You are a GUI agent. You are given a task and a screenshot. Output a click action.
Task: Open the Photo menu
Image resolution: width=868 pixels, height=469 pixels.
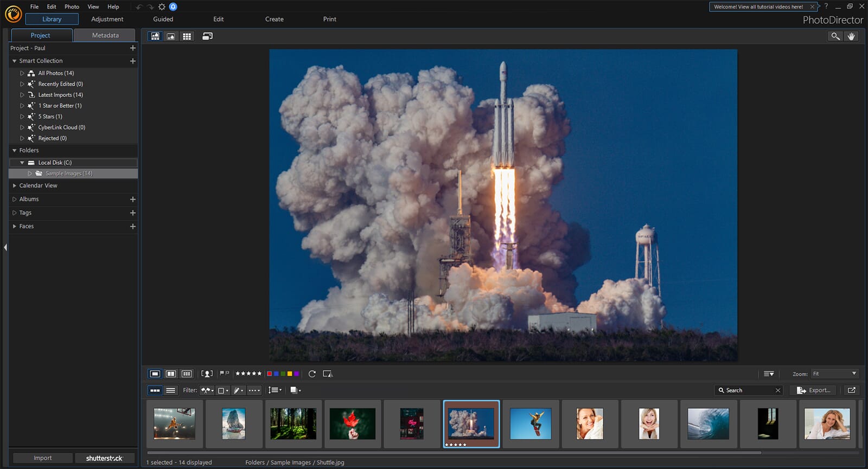(72, 7)
